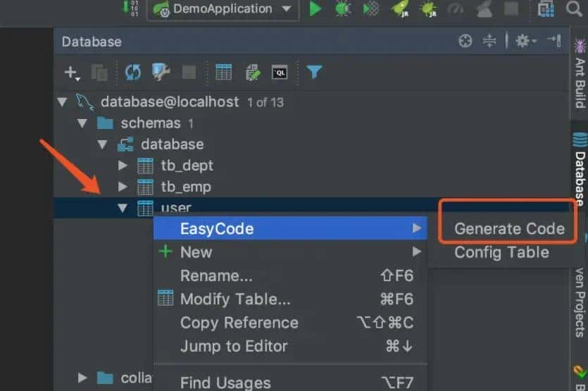
Task: Click the scroll from editor target icon
Action: point(465,41)
